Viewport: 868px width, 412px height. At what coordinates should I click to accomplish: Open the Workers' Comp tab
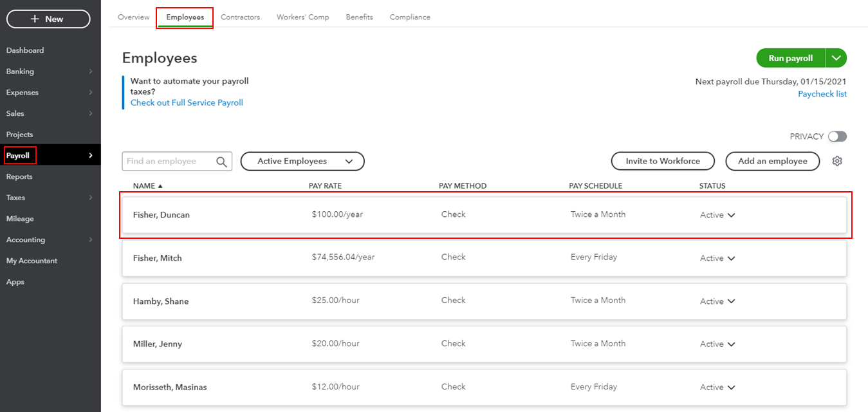tap(302, 17)
